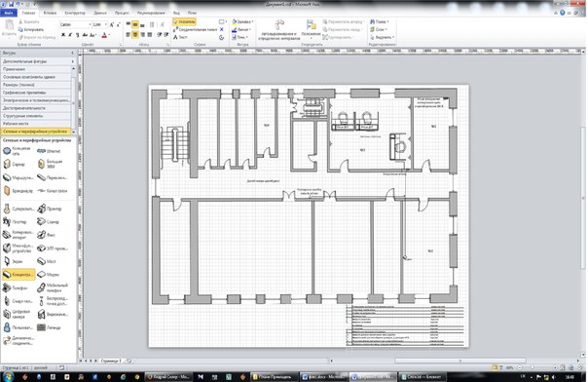Open the font size dropdown

pos(106,24)
